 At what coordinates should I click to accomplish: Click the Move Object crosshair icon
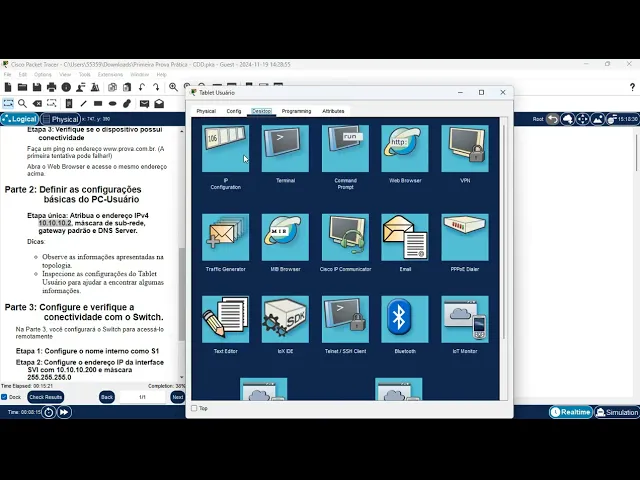click(x=583, y=119)
